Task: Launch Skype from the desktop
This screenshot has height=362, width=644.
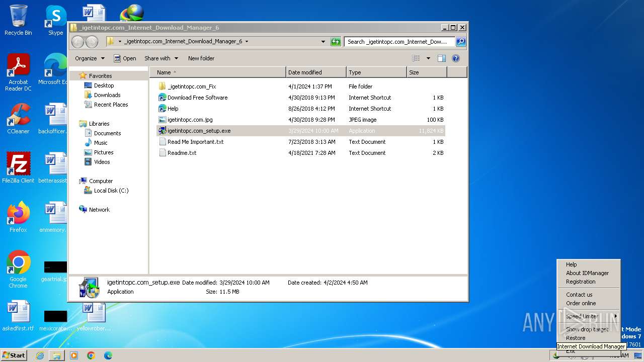Action: coord(55,20)
